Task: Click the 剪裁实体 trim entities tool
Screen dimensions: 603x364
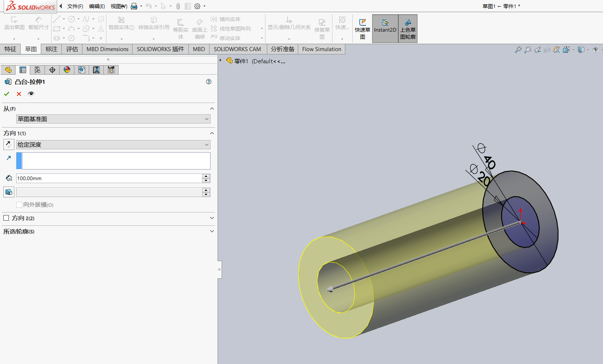Action: click(121, 24)
